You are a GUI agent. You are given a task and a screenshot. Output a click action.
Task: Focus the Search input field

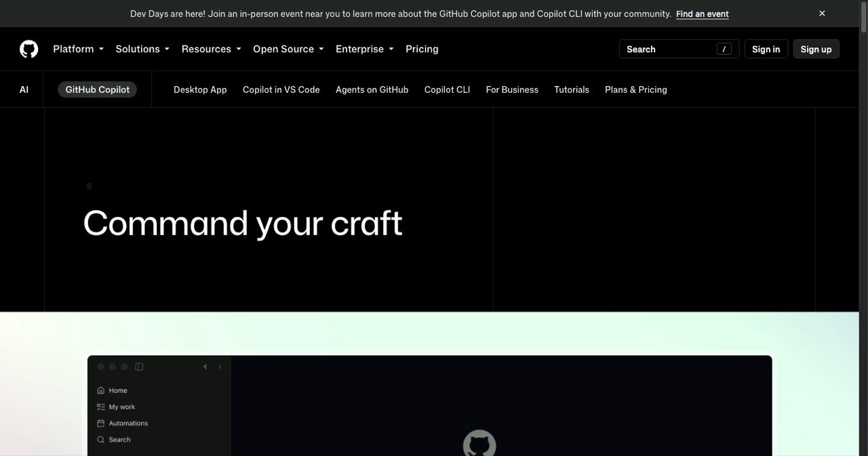[x=679, y=49]
